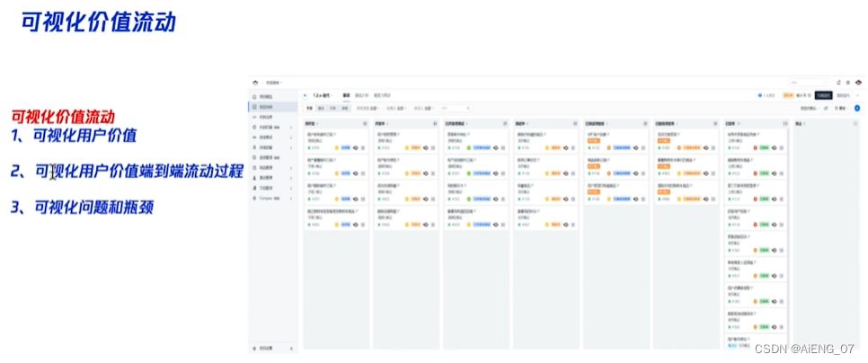Click the red heading 可视化价值流动
Image resolution: width=868 pixels, height=363 pixels.
(x=64, y=117)
